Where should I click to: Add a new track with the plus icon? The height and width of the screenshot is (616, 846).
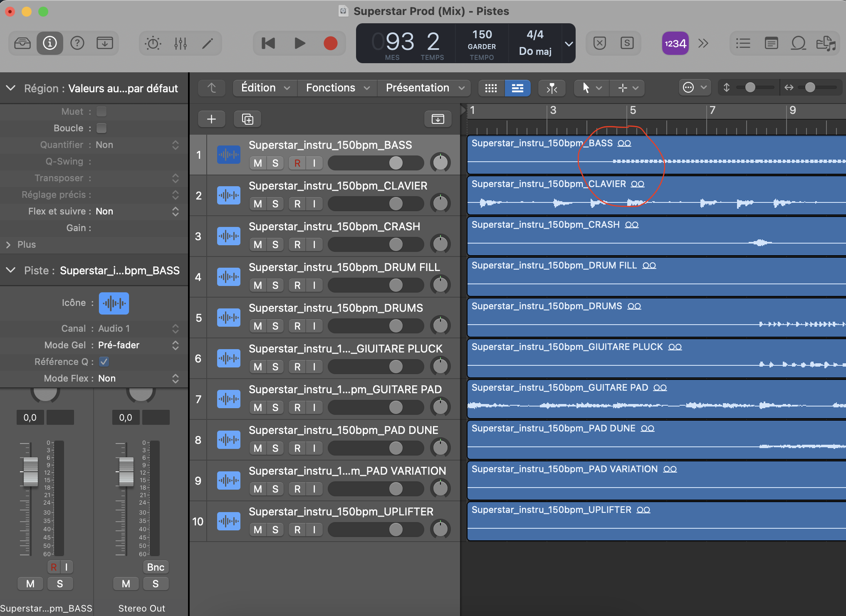coord(212,119)
